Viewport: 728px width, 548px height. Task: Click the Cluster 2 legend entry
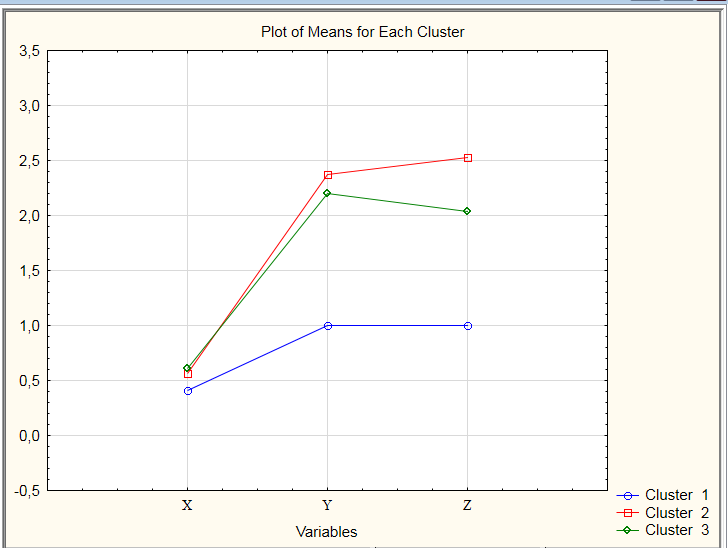click(663, 513)
